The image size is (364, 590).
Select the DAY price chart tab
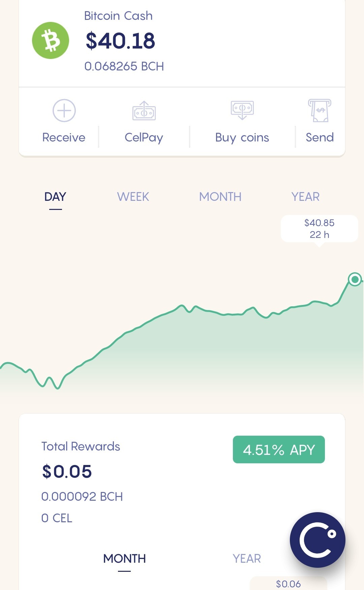55,197
